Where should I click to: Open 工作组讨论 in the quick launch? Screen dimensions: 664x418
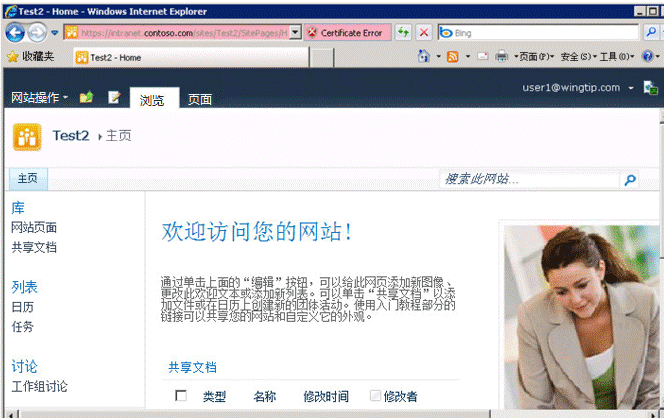(x=39, y=386)
